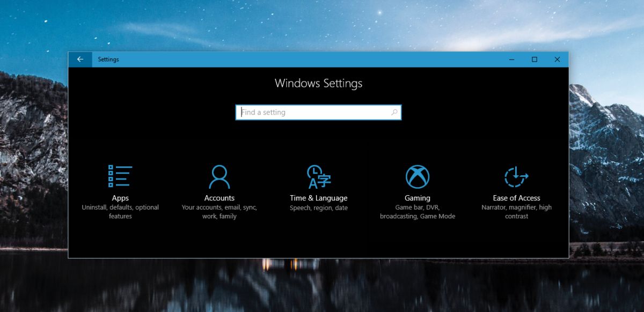644x312 pixels.
Task: Focus the Find a setting field
Action: [318, 113]
